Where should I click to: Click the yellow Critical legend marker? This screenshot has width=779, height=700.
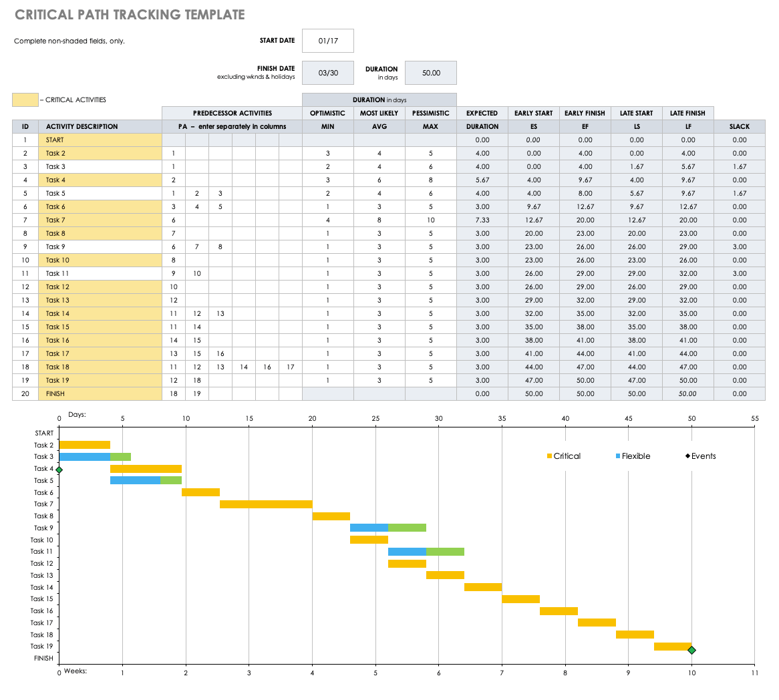[550, 456]
